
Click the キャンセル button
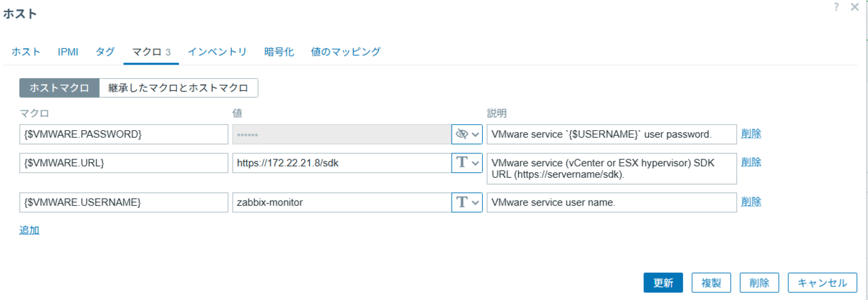[822, 283]
